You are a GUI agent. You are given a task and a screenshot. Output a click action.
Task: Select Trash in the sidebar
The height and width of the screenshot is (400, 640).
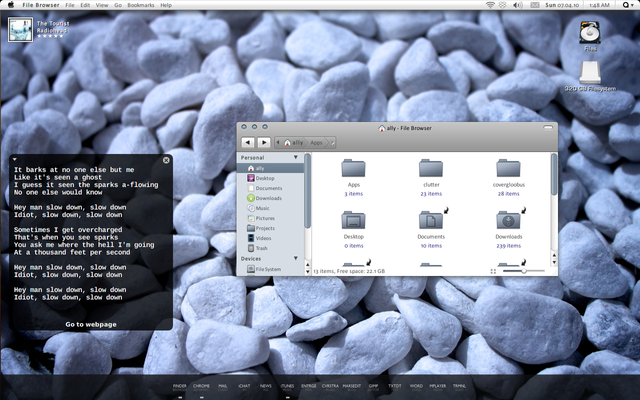point(262,248)
